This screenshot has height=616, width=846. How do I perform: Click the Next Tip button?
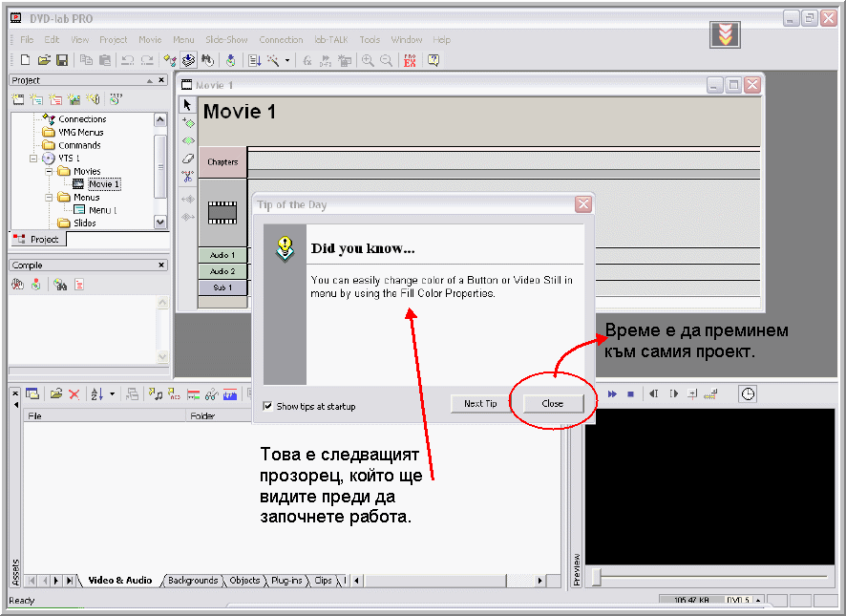(480, 403)
